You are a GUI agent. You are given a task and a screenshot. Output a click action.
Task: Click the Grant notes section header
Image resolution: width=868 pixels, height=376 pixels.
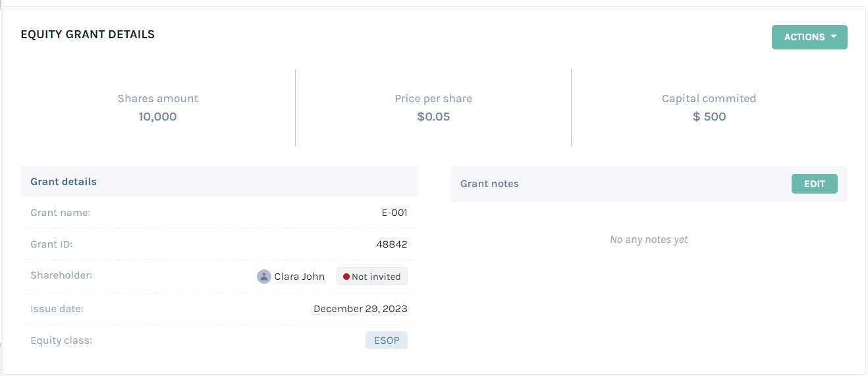click(649, 184)
